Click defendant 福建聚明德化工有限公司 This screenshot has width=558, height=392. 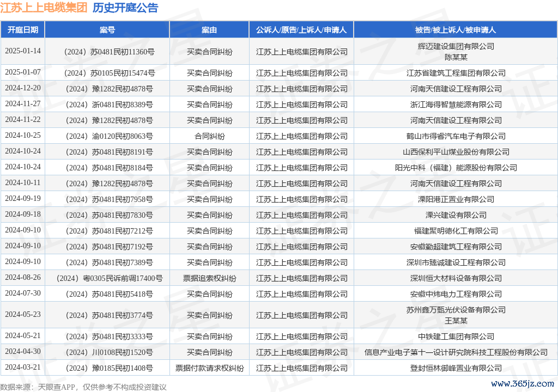tap(456, 231)
